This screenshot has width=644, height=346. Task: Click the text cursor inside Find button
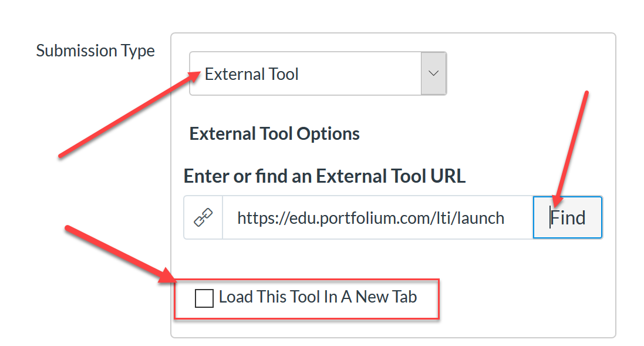[x=550, y=217]
